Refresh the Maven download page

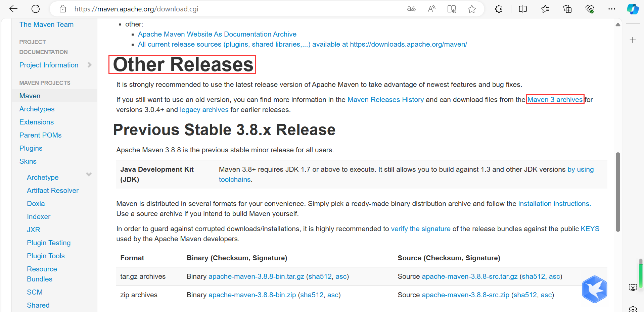coord(36,9)
